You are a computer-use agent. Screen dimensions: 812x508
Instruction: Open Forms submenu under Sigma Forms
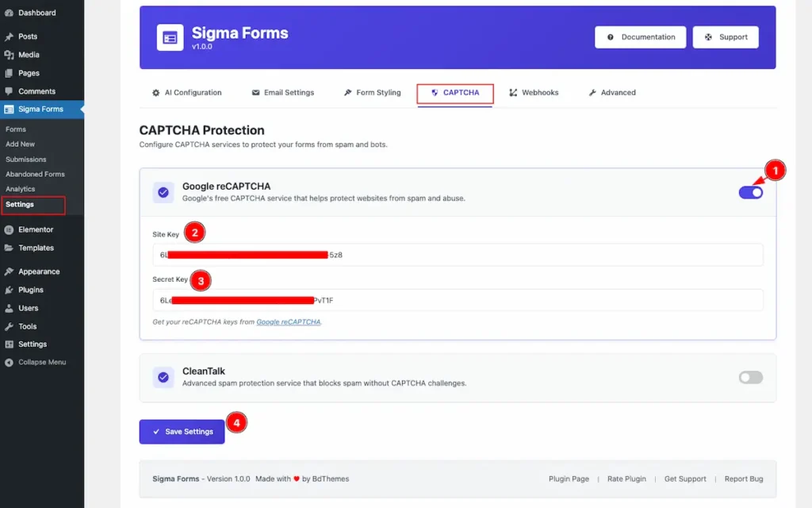[x=16, y=129]
